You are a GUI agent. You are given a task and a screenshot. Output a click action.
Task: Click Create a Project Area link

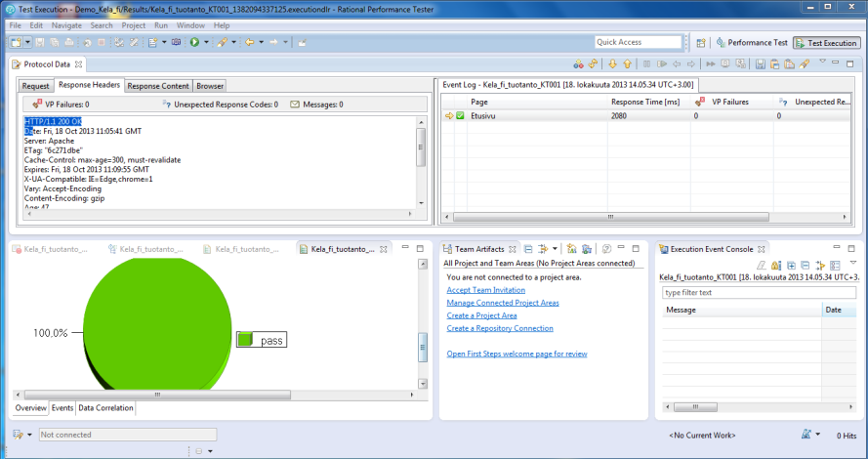pyautogui.click(x=481, y=315)
